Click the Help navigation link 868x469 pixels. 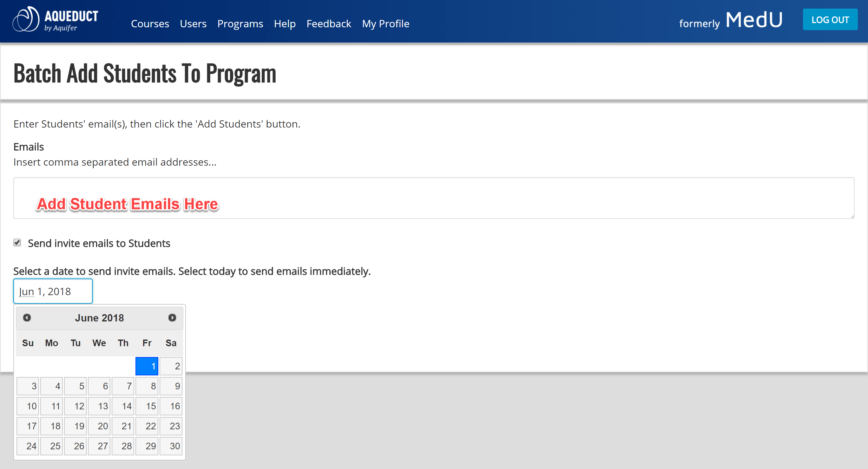[x=285, y=24]
